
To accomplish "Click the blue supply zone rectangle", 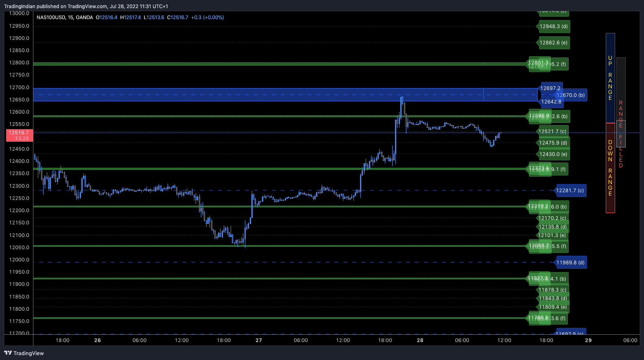I will point(285,95).
